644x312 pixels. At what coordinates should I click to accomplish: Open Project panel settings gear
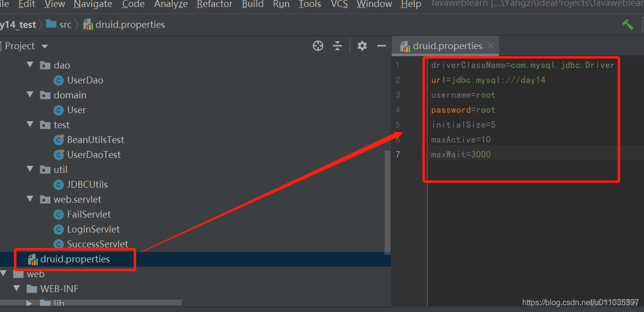click(362, 46)
